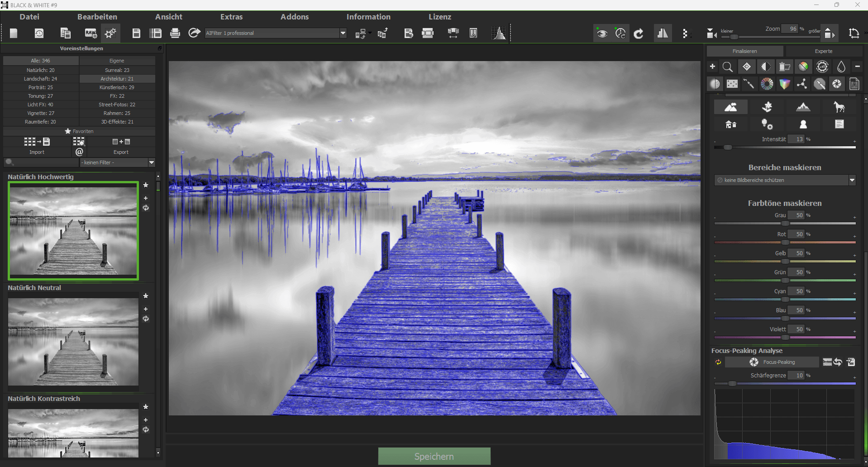Screen dimensions: 868x467
Task: Filter presets by Landschaft: 24
Action: 41,79
